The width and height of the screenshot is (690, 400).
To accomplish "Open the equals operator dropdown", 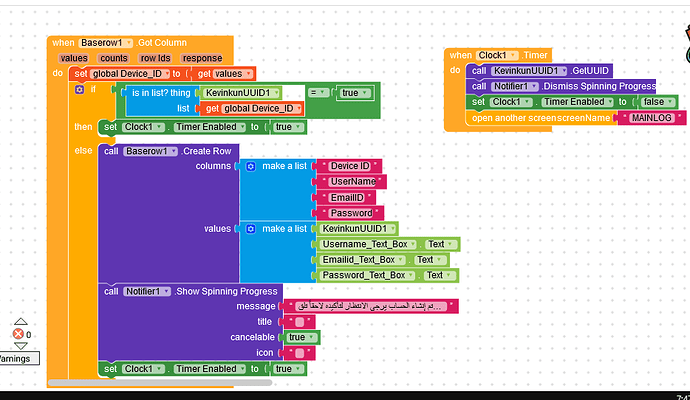I will coord(318,92).
